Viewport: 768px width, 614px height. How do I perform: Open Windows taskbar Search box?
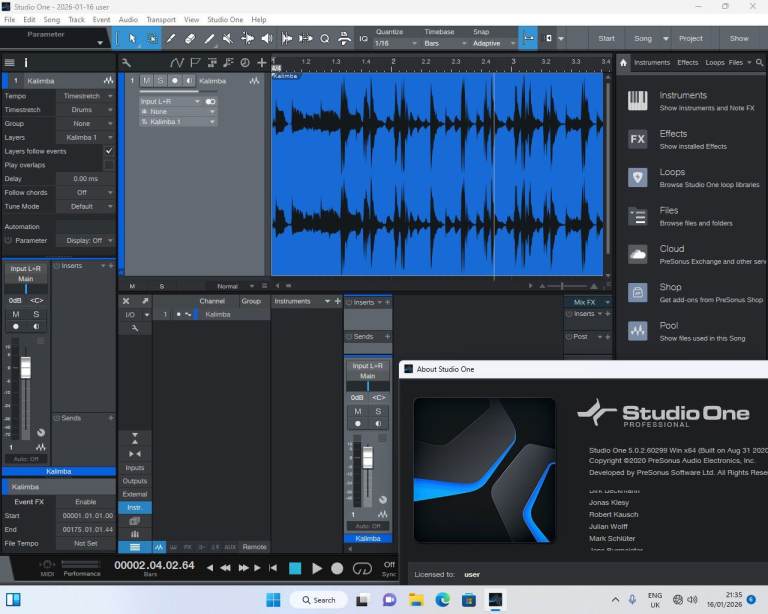[318, 600]
